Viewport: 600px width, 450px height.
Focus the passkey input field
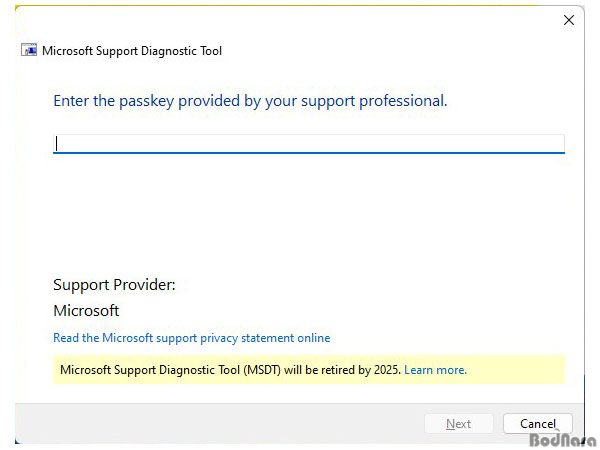(308, 144)
